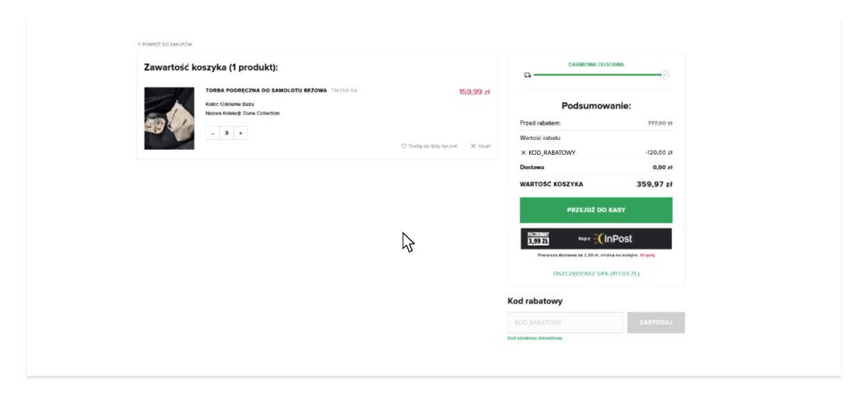Remove the KOD_RABATOWY discount with its X
The width and height of the screenshot is (868, 397).
(x=523, y=153)
